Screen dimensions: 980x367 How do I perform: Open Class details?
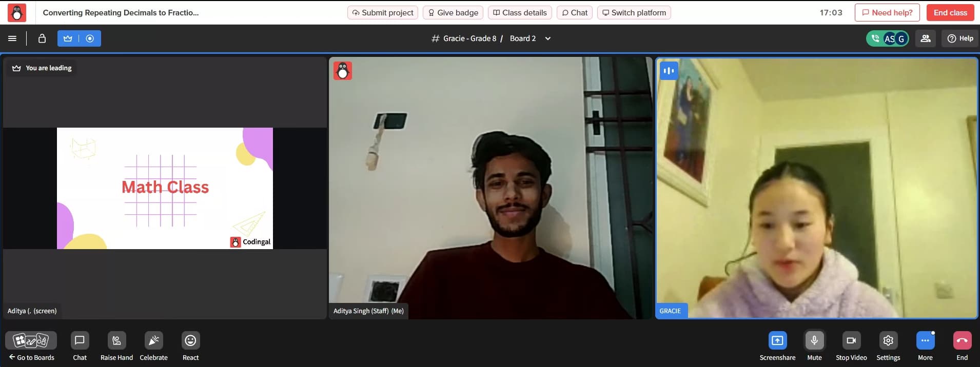point(520,13)
